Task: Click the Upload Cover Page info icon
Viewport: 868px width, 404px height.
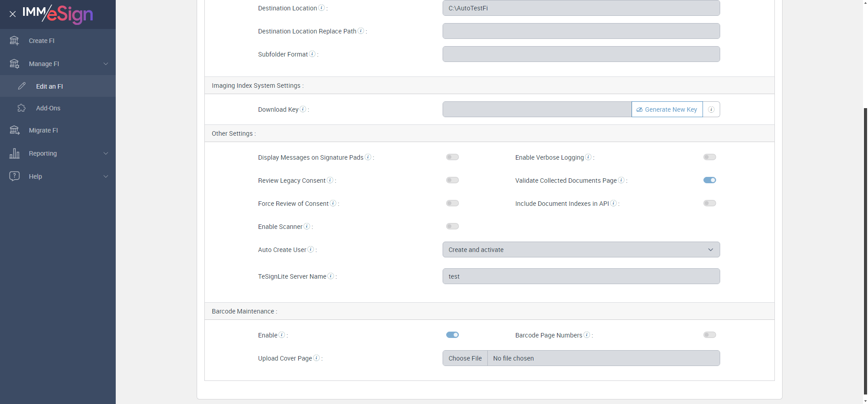Action: click(316, 358)
